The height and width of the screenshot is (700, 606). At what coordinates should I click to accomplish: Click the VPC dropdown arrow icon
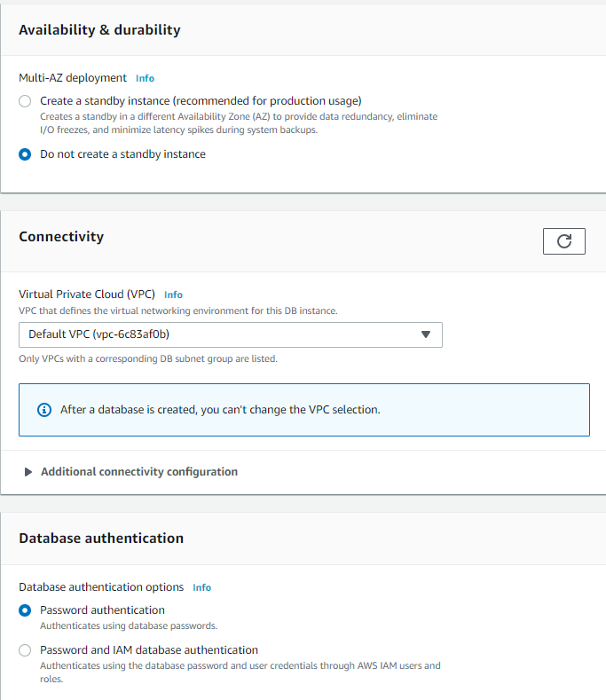click(x=426, y=334)
